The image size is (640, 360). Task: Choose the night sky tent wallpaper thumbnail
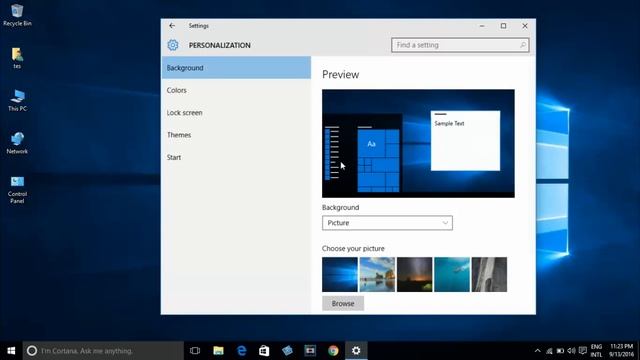[x=415, y=274]
